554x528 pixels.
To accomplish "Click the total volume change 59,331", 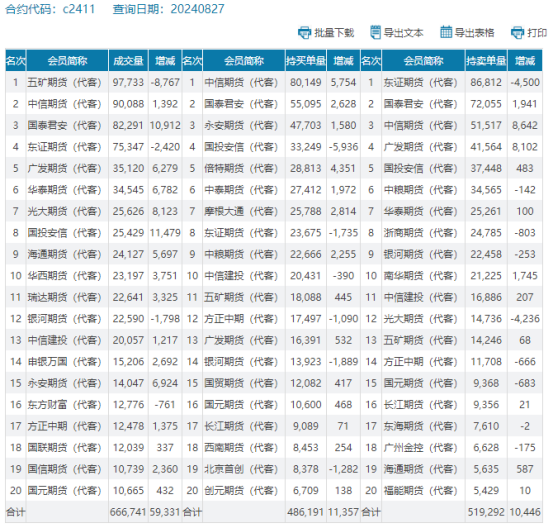I will click(x=165, y=512).
